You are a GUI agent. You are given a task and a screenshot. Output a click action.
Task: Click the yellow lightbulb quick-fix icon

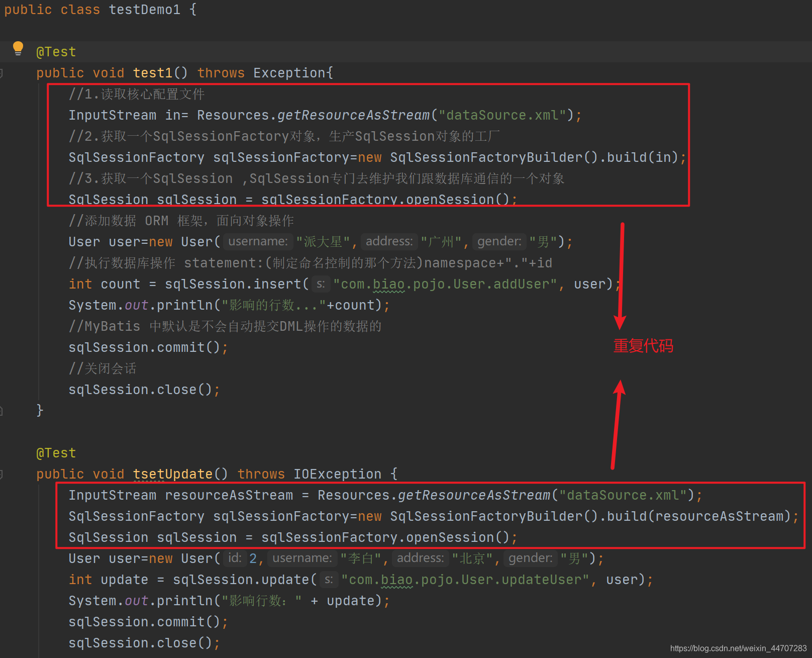(x=18, y=48)
